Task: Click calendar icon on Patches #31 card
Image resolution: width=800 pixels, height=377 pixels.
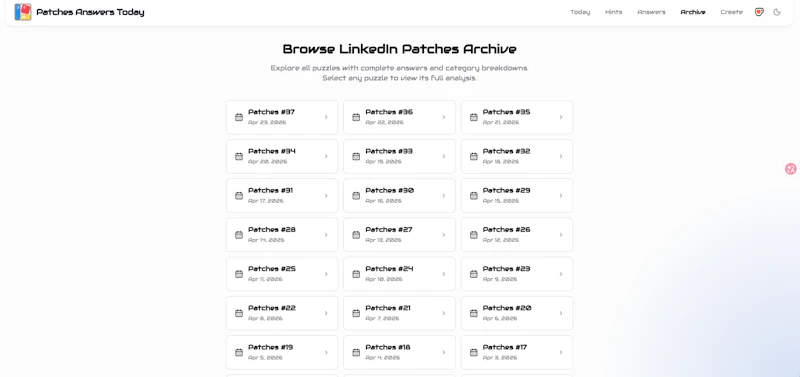Action: click(x=239, y=195)
